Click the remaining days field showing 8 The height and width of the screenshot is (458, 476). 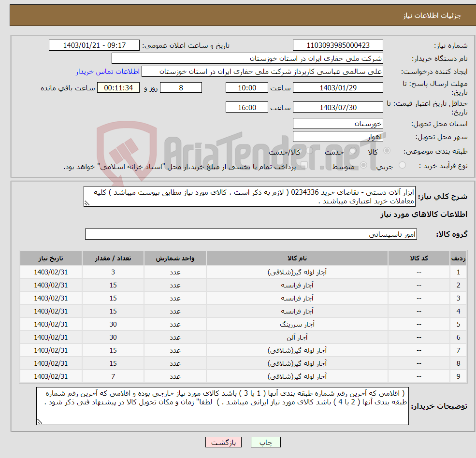coord(181,88)
